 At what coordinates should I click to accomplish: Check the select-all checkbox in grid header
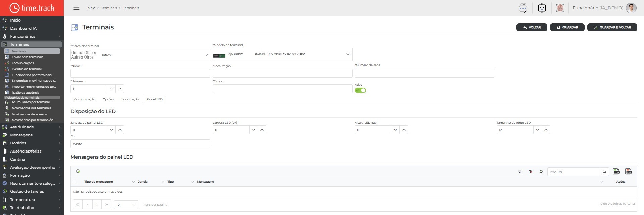(74, 182)
